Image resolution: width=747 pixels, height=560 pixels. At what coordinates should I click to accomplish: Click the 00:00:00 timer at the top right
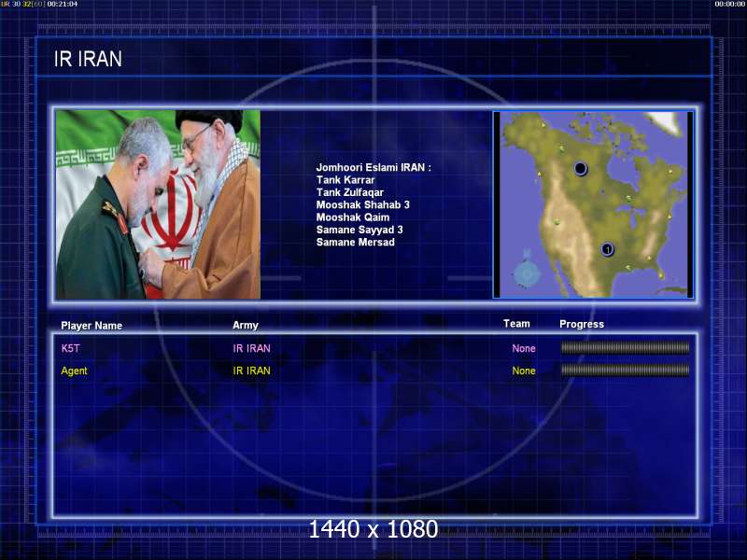[x=730, y=4]
